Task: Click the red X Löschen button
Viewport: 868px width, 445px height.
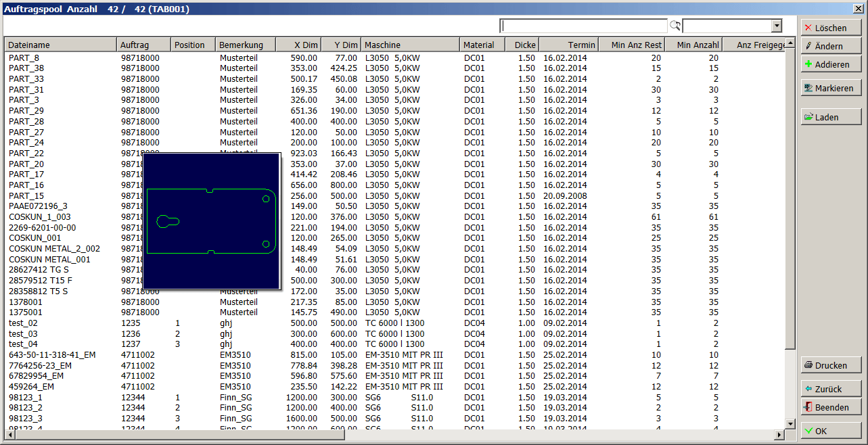Action: click(x=831, y=28)
